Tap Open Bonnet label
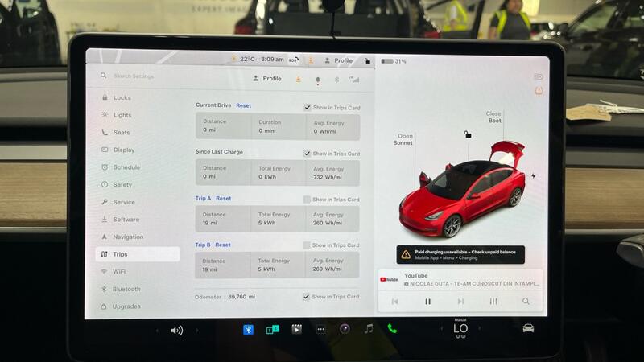 (403, 139)
